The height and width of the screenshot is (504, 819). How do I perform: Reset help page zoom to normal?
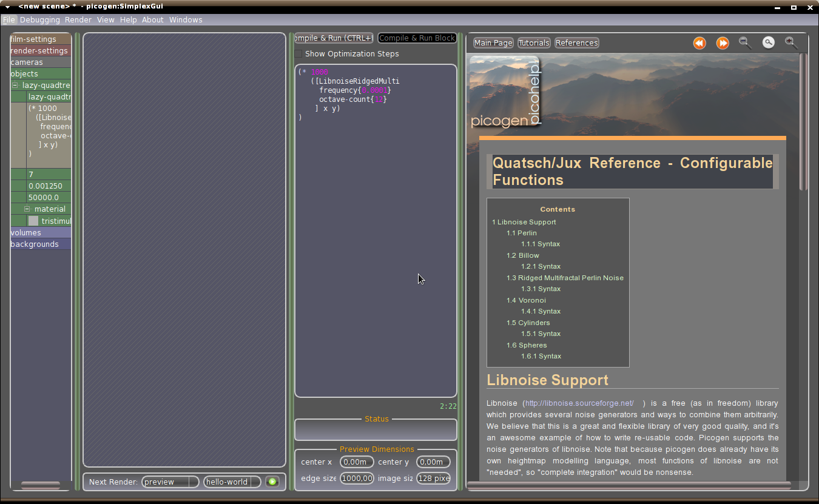(768, 42)
